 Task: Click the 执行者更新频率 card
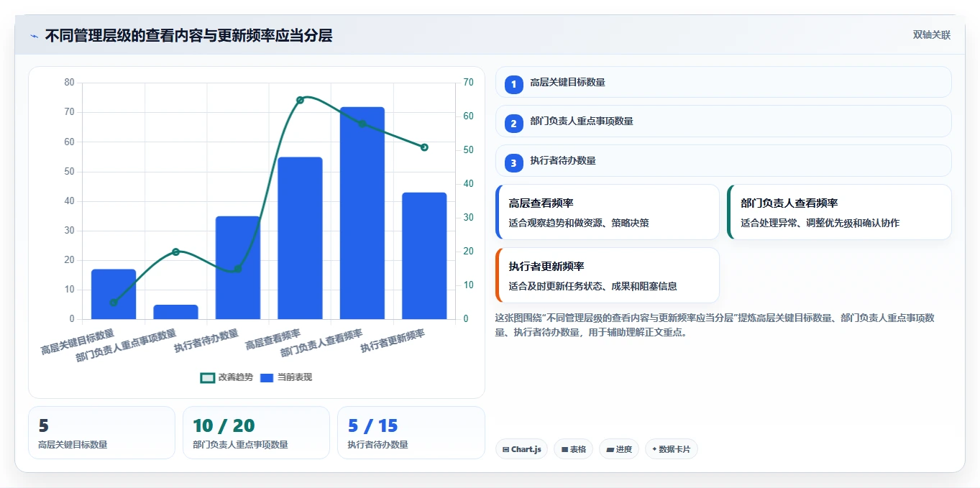(x=608, y=275)
